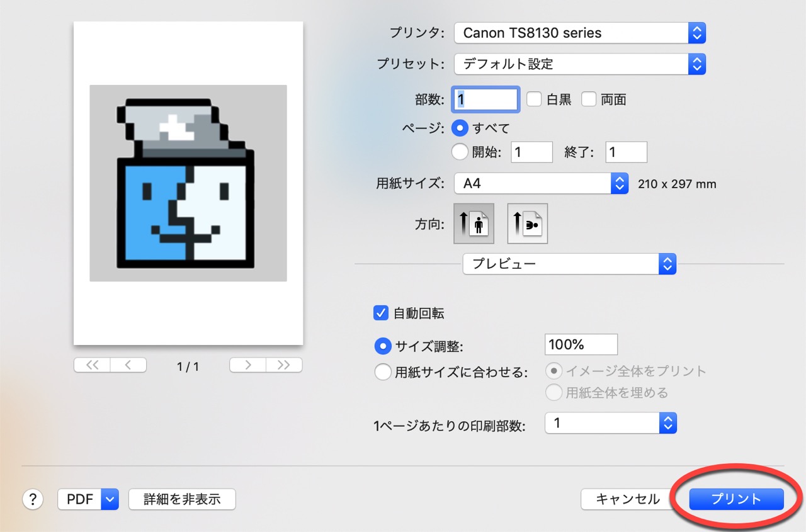Choose 用紙全体を埋める radio option

tap(553, 393)
